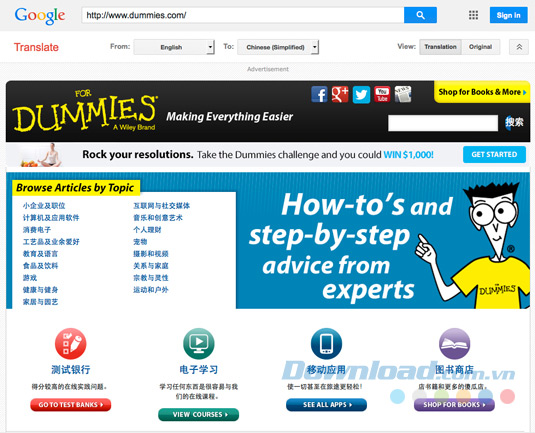Click the 移动应用 heading
535x433 pixels.
pos(326,370)
